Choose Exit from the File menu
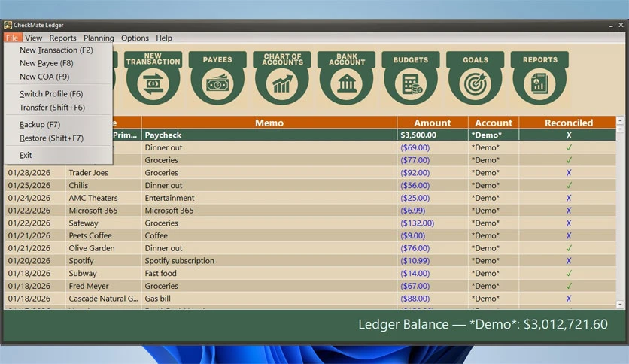Image resolution: width=629 pixels, height=364 pixels. coord(59,155)
